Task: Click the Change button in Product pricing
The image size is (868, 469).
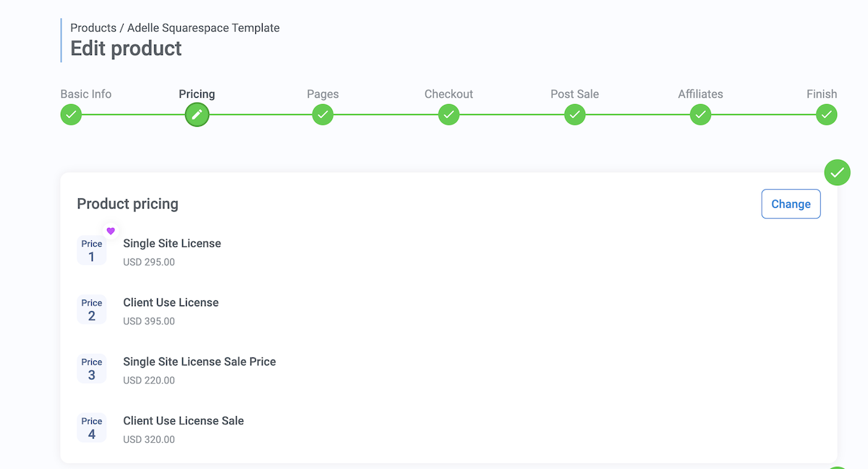Action: click(x=791, y=204)
